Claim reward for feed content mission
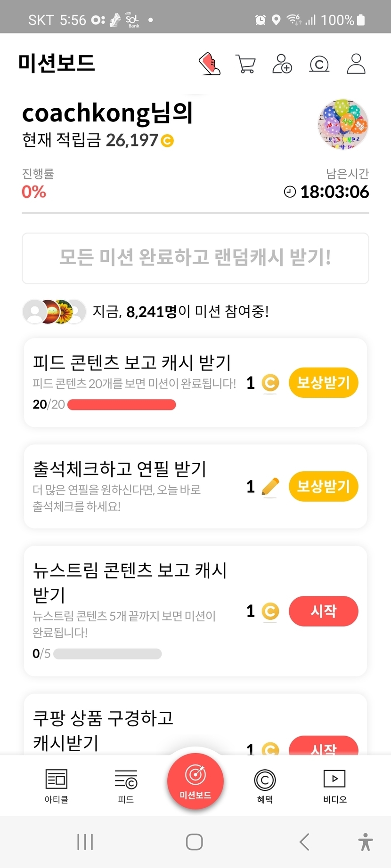 (323, 383)
